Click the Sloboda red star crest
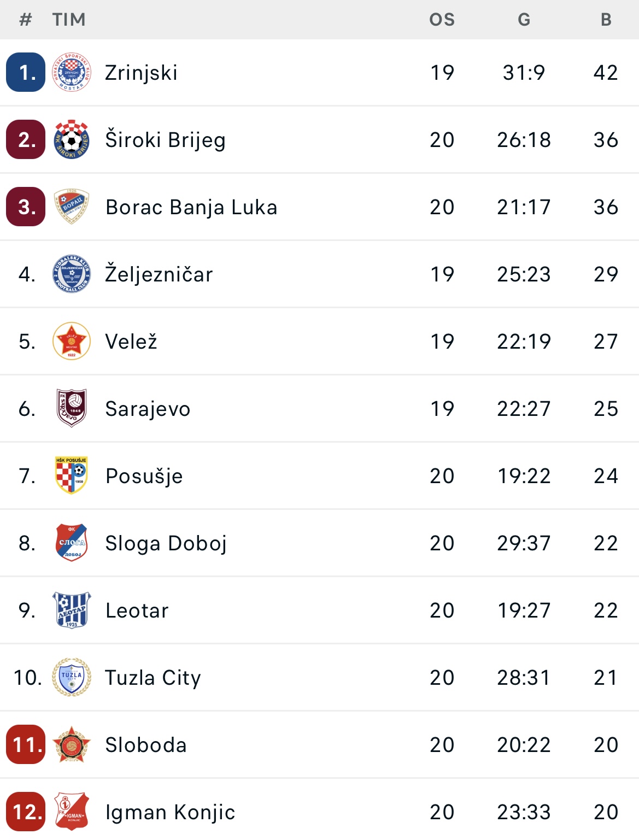 pyautogui.click(x=72, y=744)
